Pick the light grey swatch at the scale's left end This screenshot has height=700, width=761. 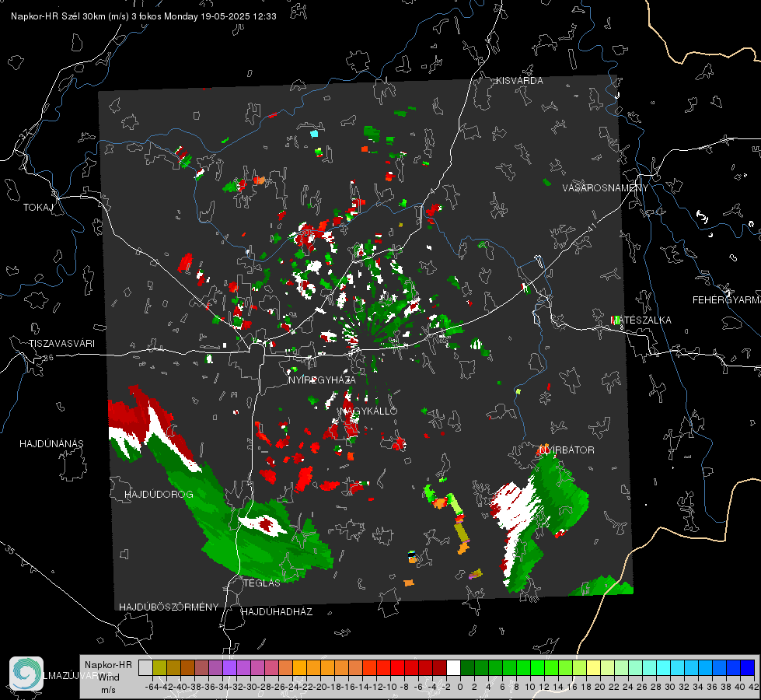pyautogui.click(x=145, y=668)
